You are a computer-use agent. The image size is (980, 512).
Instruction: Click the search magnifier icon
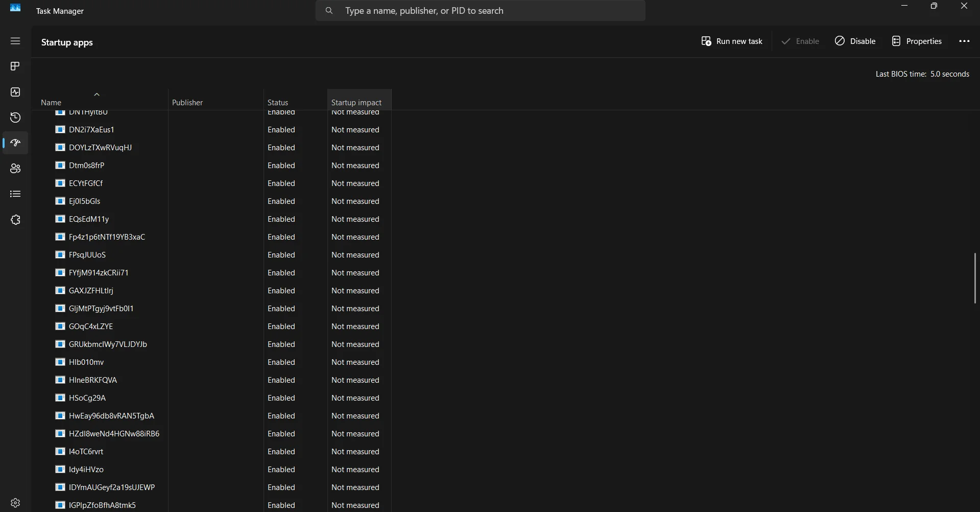click(x=330, y=10)
